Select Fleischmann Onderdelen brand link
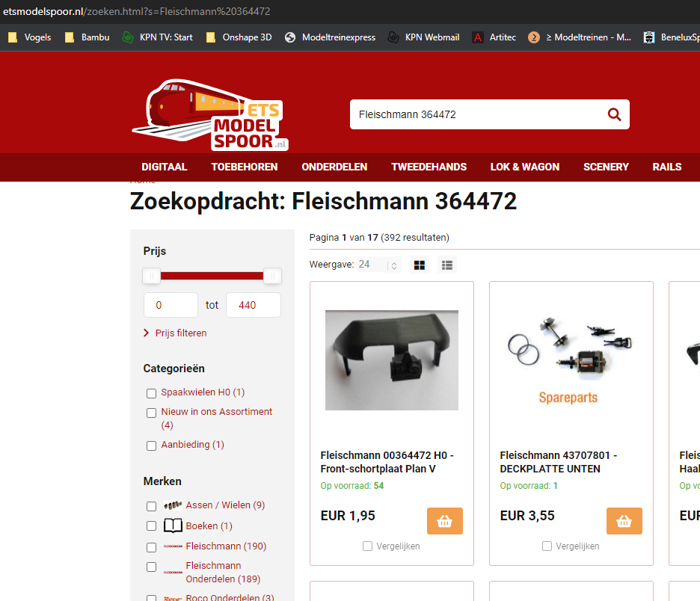Image resolution: width=700 pixels, height=601 pixels. pyautogui.click(x=223, y=572)
